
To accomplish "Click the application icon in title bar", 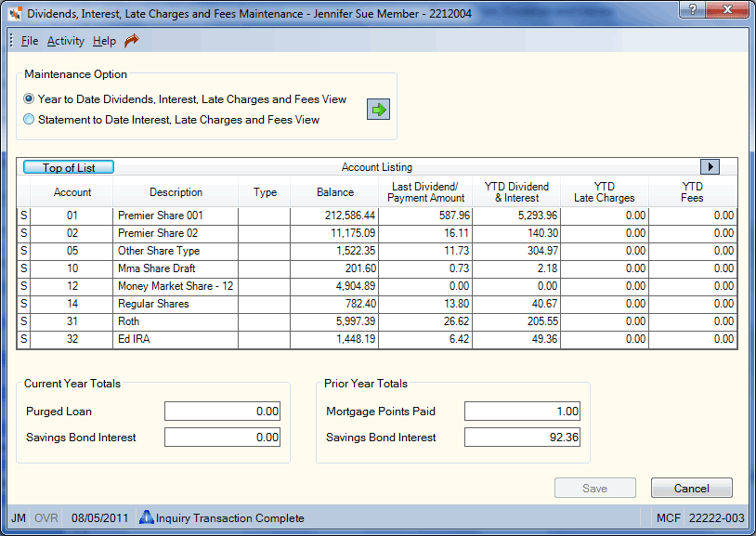I will pyautogui.click(x=16, y=14).
